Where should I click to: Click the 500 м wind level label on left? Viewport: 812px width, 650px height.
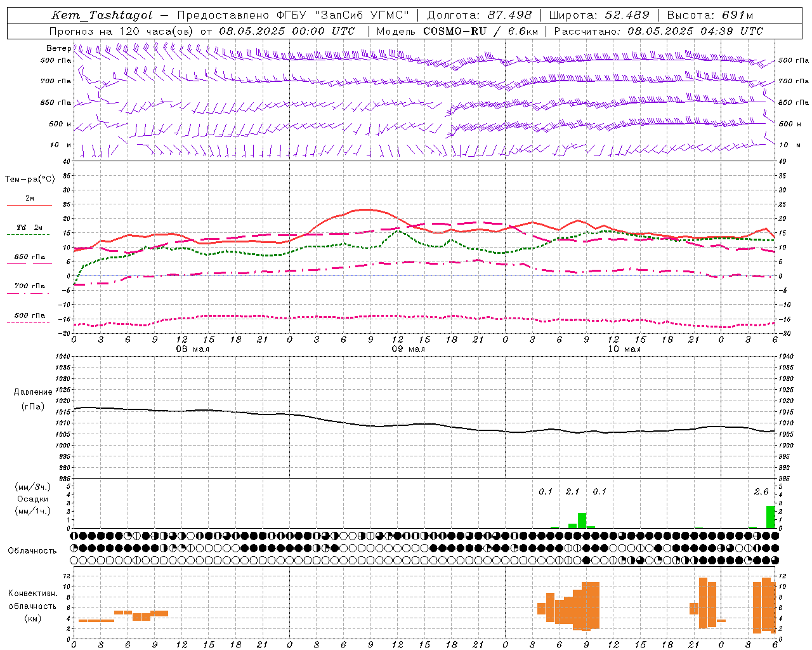pyautogui.click(x=60, y=124)
